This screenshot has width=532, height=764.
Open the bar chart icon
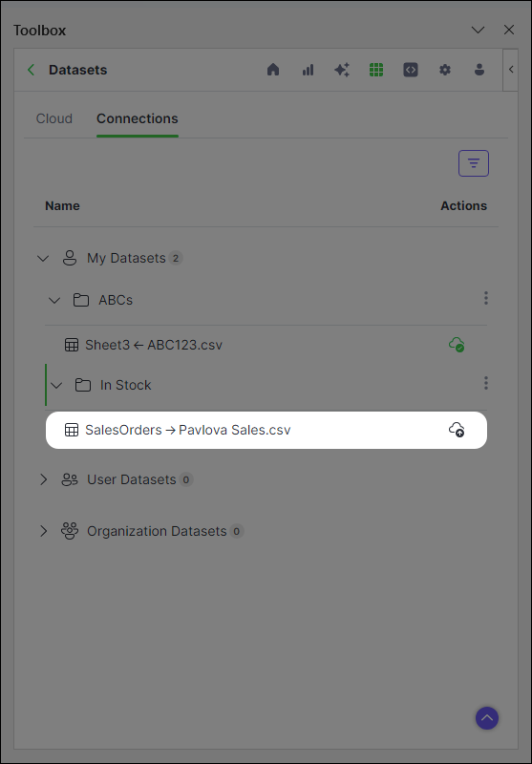(308, 70)
